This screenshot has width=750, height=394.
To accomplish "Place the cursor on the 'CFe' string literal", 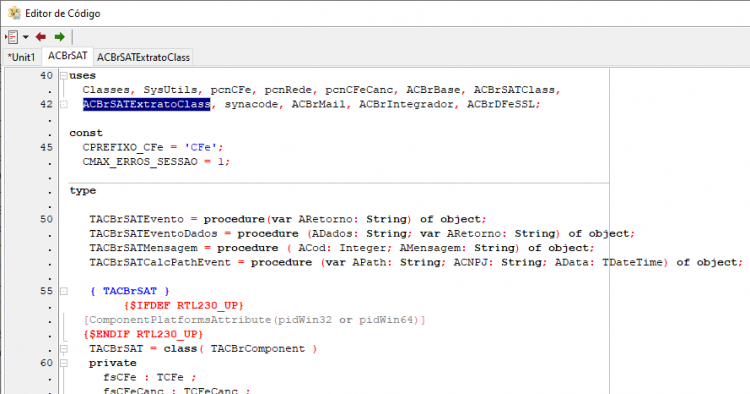I will 200,147.
